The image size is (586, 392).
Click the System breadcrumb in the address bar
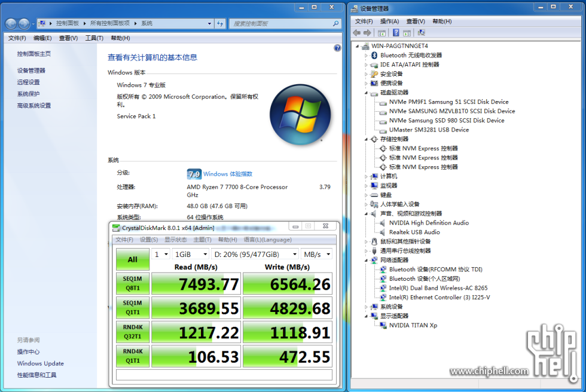pos(146,23)
